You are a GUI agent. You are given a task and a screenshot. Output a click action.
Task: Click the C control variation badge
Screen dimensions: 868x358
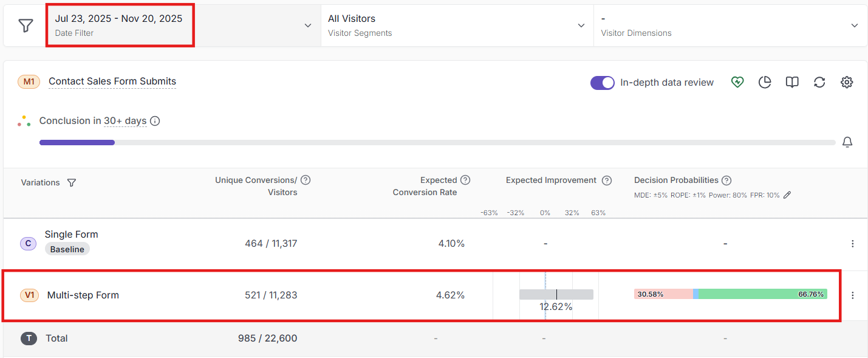(x=28, y=244)
